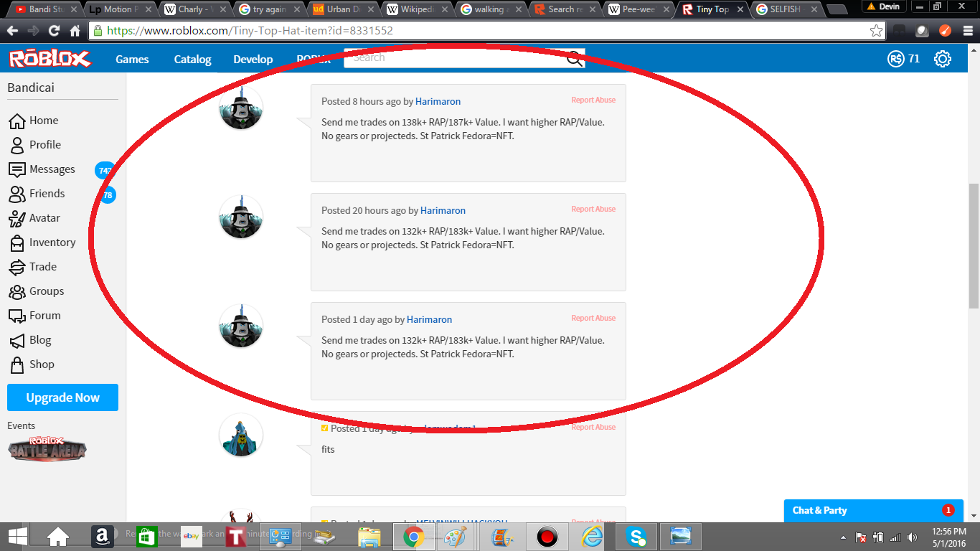
Task: Click the Robux balance icon
Action: click(895, 59)
